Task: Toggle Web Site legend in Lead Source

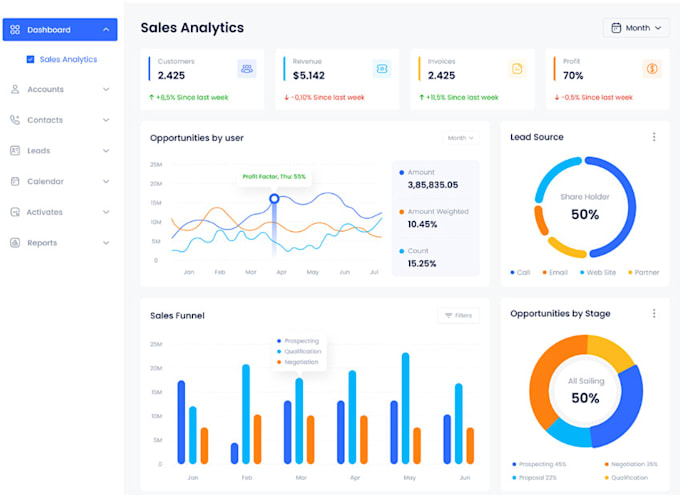Action: pos(598,272)
